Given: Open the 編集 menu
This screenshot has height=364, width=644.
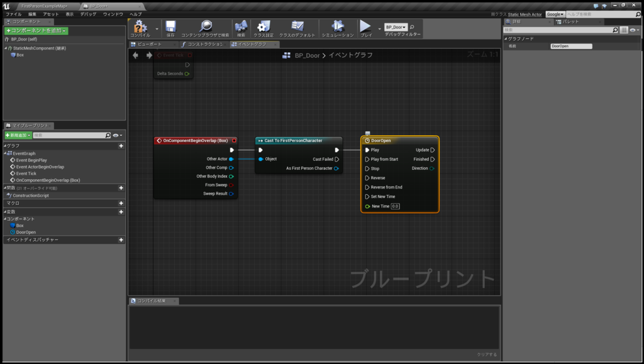Looking at the screenshot, I should coord(33,14).
